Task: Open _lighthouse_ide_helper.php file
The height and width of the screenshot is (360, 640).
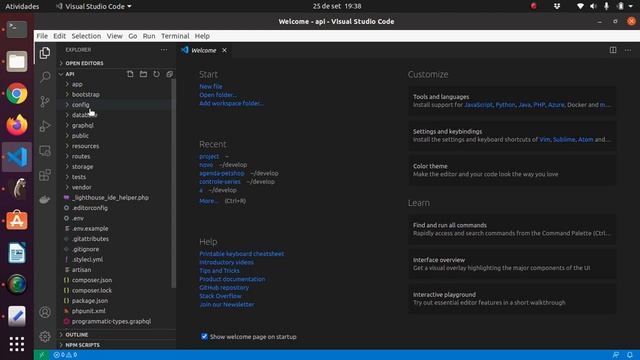Action: (110, 198)
